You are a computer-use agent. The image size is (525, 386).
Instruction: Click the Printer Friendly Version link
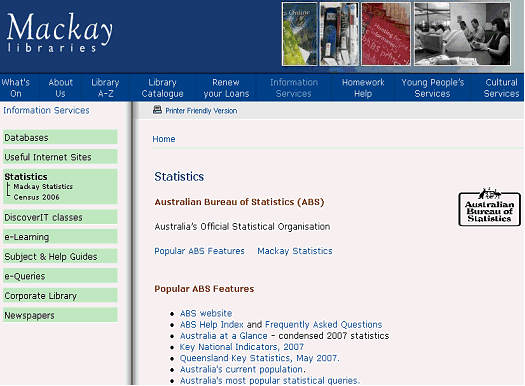tap(201, 111)
